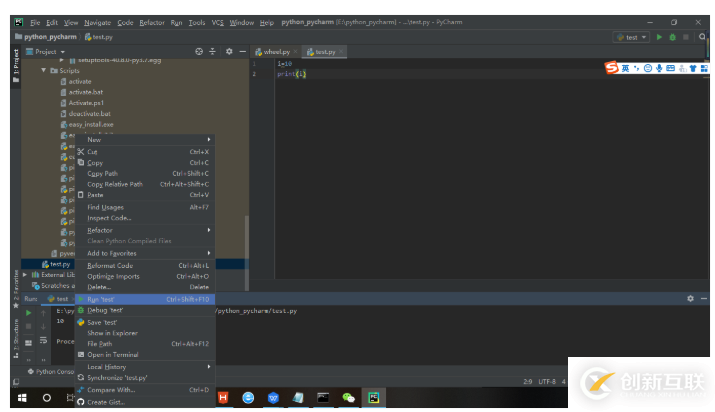Close the test.py editor tab
The width and height of the screenshot is (715, 412).
tap(341, 51)
